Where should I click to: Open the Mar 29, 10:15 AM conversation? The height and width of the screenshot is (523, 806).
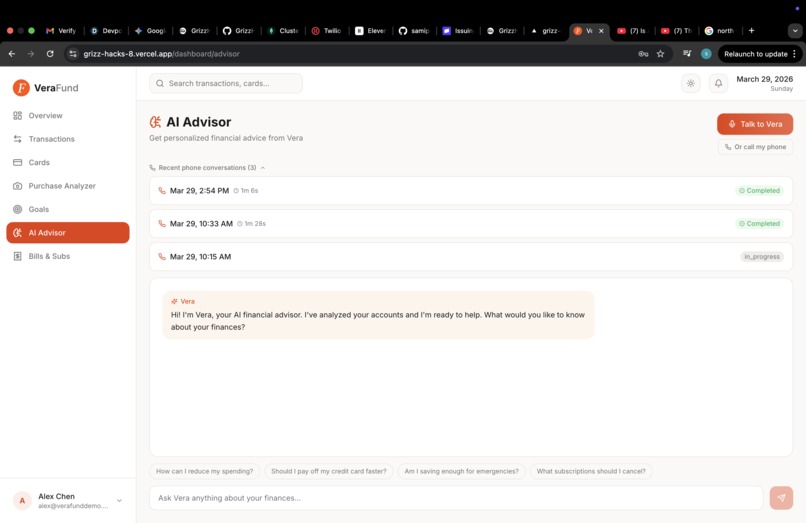tap(471, 257)
